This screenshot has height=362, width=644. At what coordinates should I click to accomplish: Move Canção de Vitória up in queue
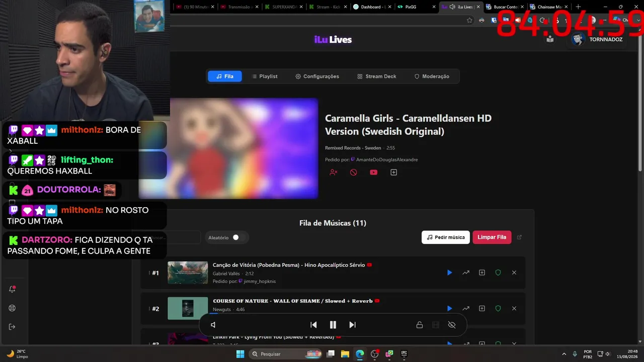click(466, 273)
